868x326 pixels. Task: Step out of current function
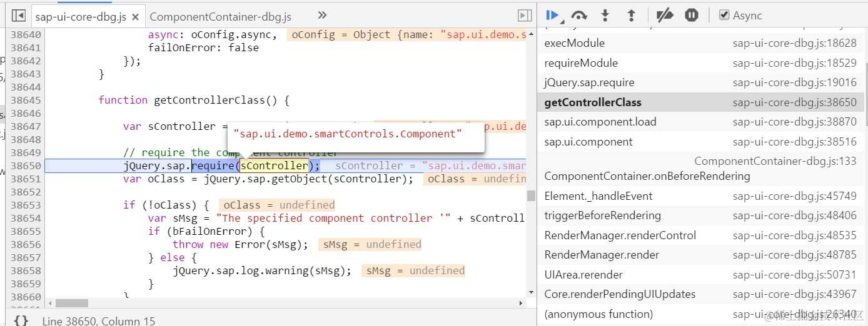632,15
